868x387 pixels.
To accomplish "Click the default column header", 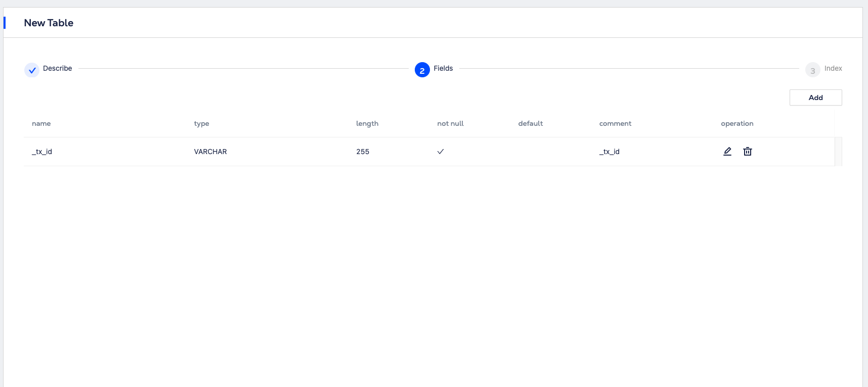I will click(531, 123).
